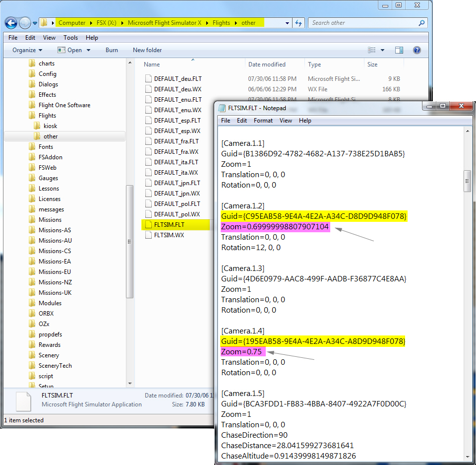Screen dimensions: 476x465
Task: Click the refresh button beside address bar
Action: [x=298, y=23]
